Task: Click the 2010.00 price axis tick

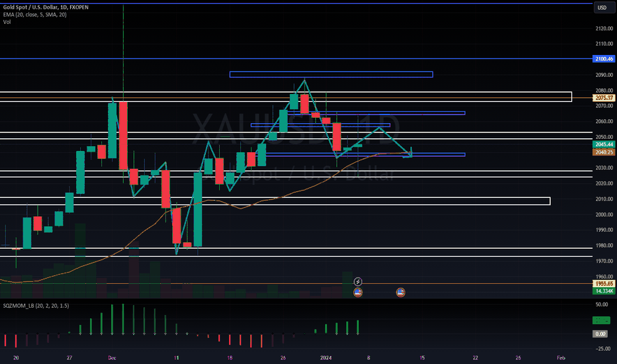Action: 604,199
